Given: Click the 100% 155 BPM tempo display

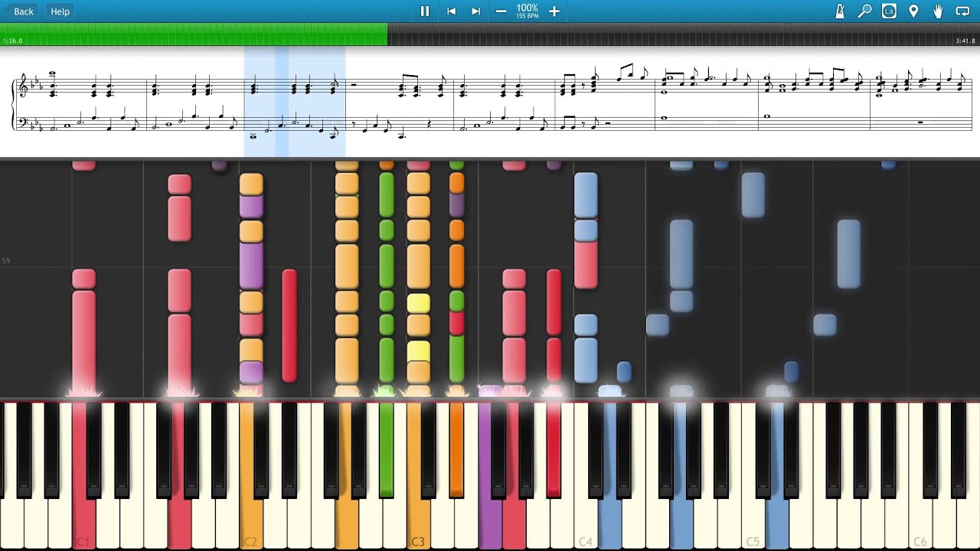Looking at the screenshot, I should pos(527,11).
